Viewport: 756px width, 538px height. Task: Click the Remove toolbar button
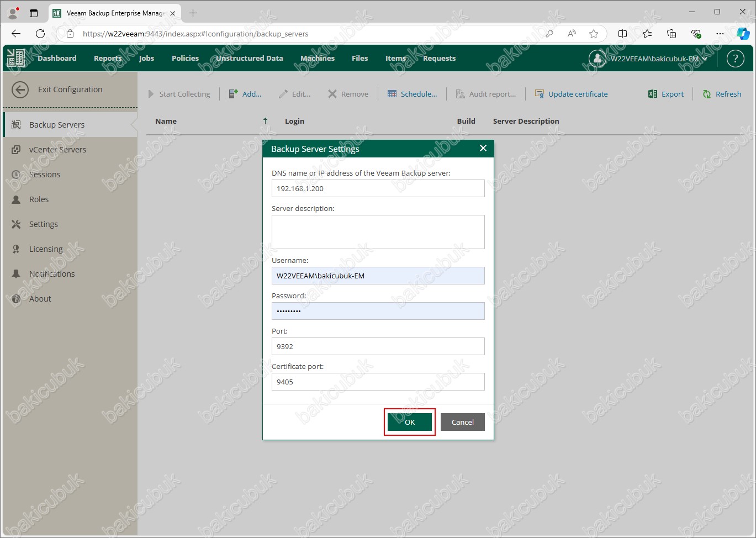coord(348,94)
